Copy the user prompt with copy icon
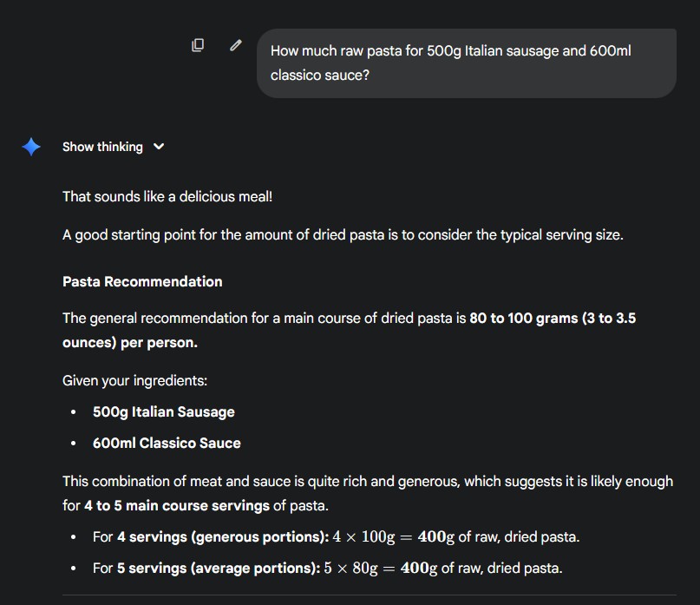 198,45
